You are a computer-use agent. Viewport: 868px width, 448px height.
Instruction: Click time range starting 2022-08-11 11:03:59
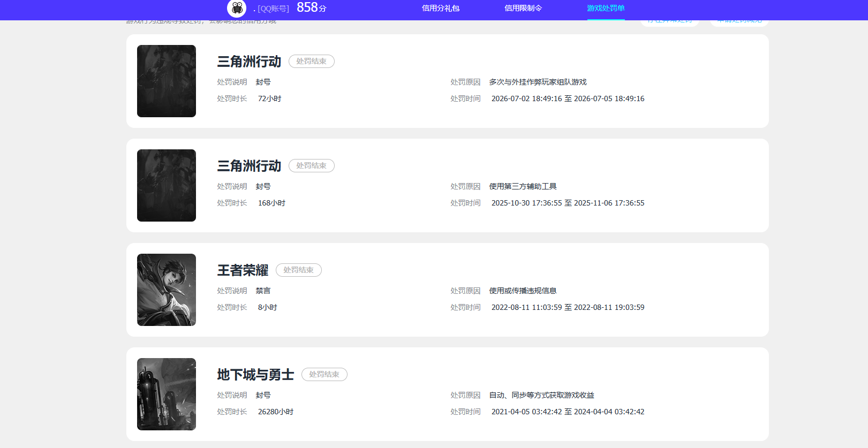(568, 308)
